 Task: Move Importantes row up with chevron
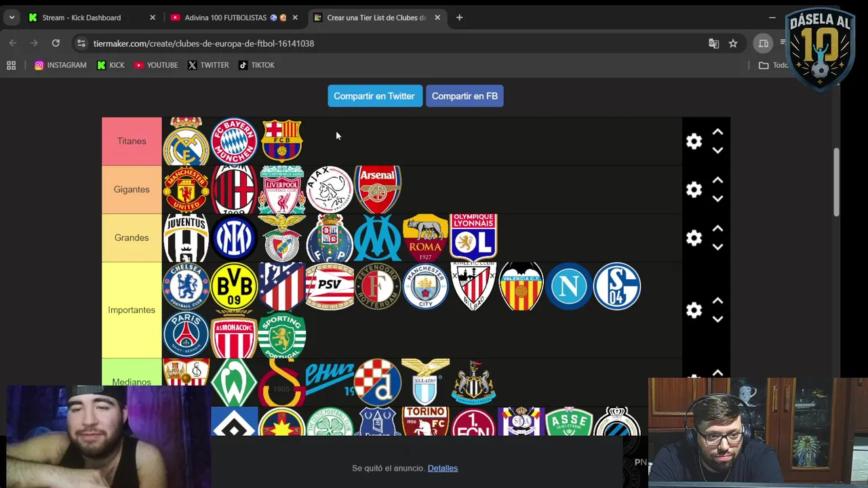point(717,300)
